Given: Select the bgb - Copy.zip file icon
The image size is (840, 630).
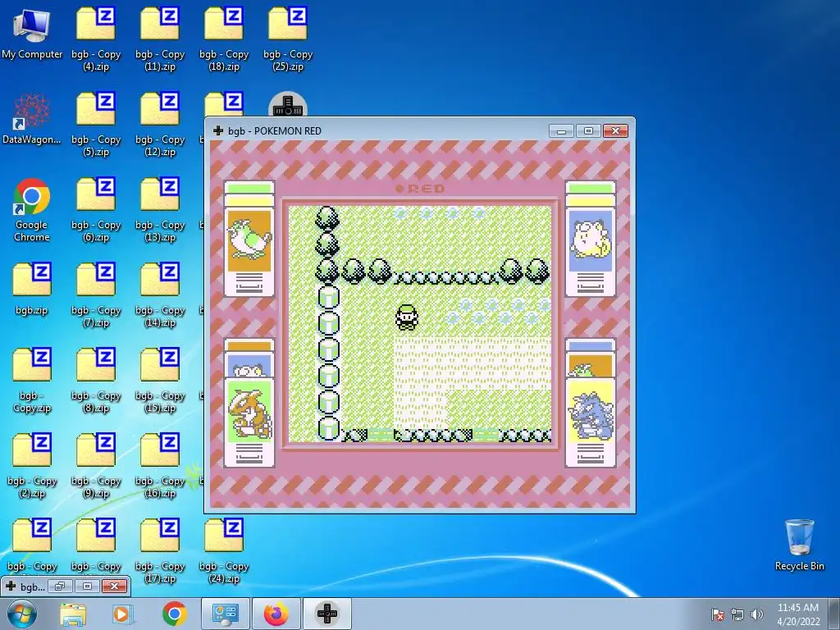Looking at the screenshot, I should 32,381.
